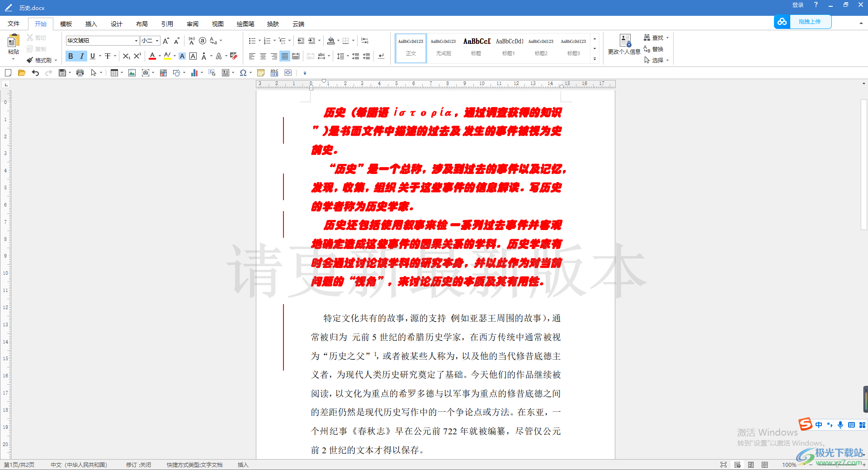Expand the styles gallery more arrow

click(595, 59)
